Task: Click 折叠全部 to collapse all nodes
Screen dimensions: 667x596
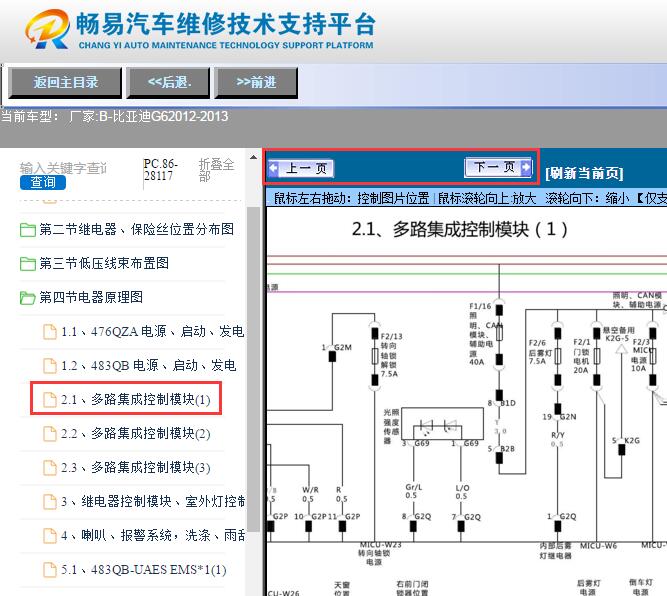Action: click(x=216, y=170)
